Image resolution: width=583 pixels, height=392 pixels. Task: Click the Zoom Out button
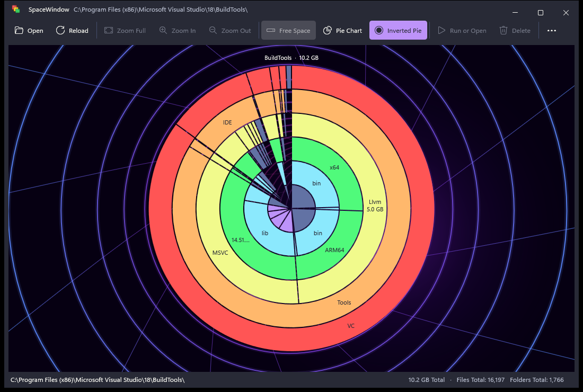point(230,31)
